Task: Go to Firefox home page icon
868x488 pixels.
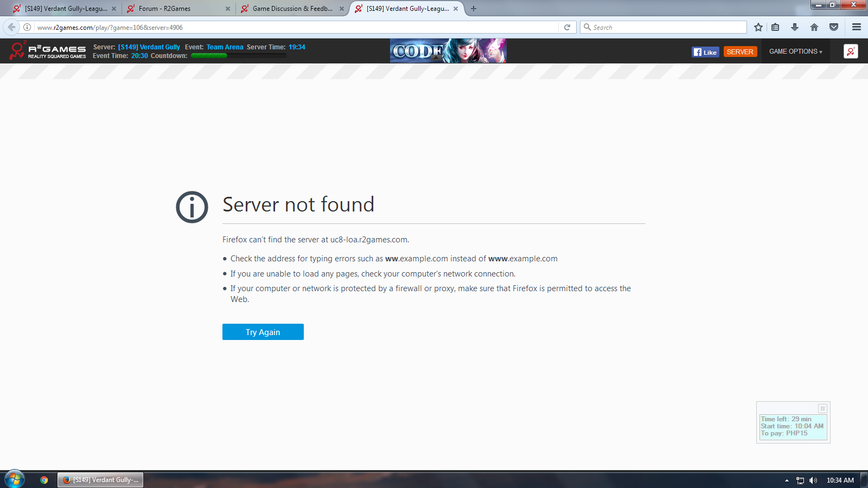Action: (x=814, y=27)
